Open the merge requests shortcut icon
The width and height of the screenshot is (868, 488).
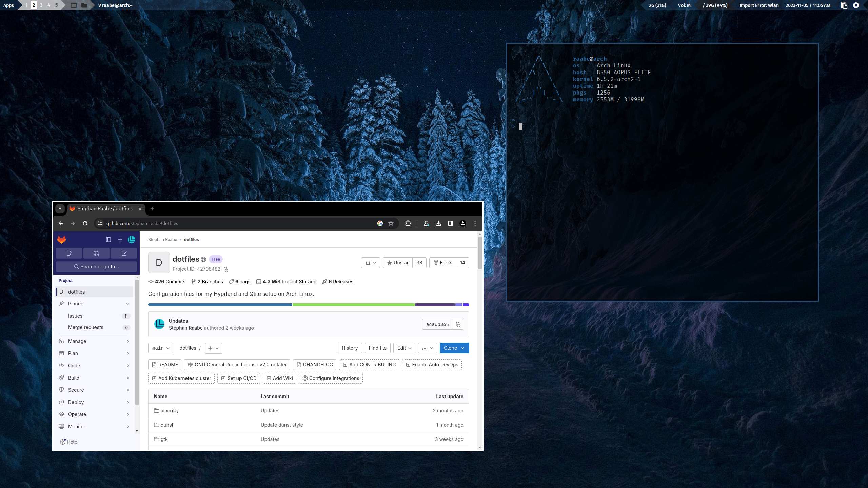pyautogui.click(x=96, y=253)
